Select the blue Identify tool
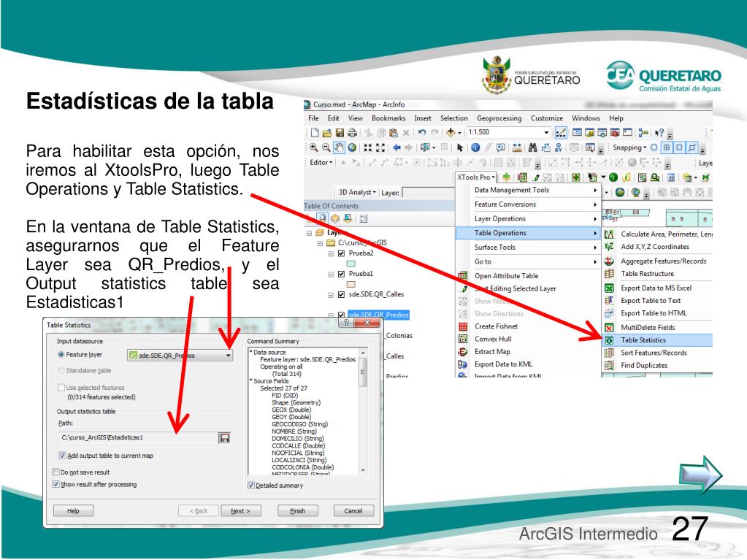Image resolution: width=747 pixels, height=560 pixels. tap(475, 147)
